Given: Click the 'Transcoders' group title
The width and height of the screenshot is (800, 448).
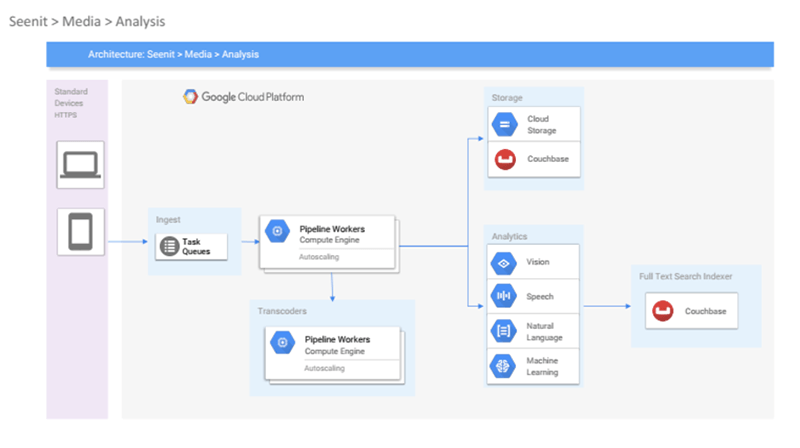Looking at the screenshot, I should click(x=282, y=311).
